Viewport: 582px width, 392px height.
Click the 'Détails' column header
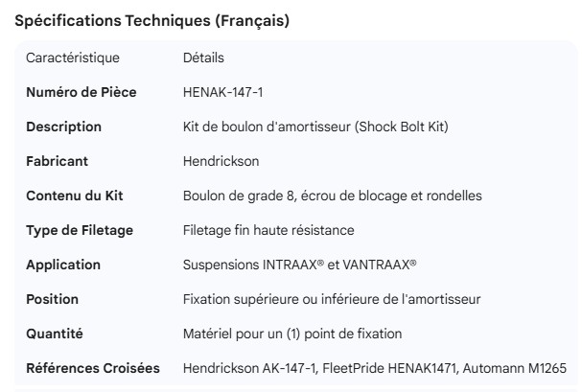[x=203, y=58]
